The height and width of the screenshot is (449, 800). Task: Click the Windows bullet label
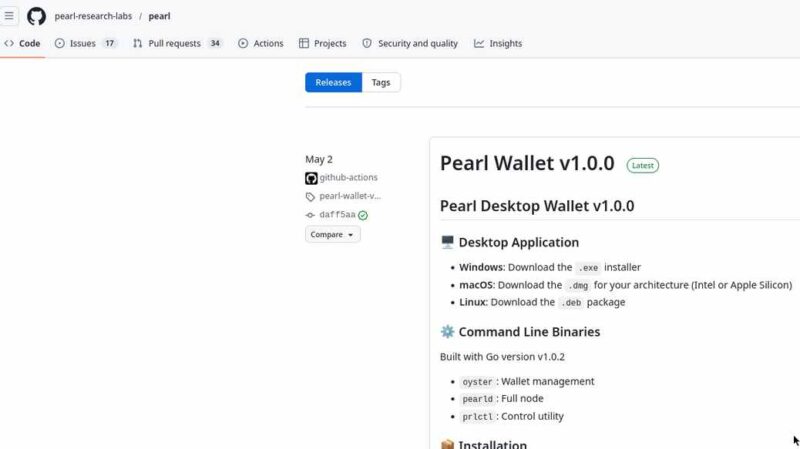point(481,267)
